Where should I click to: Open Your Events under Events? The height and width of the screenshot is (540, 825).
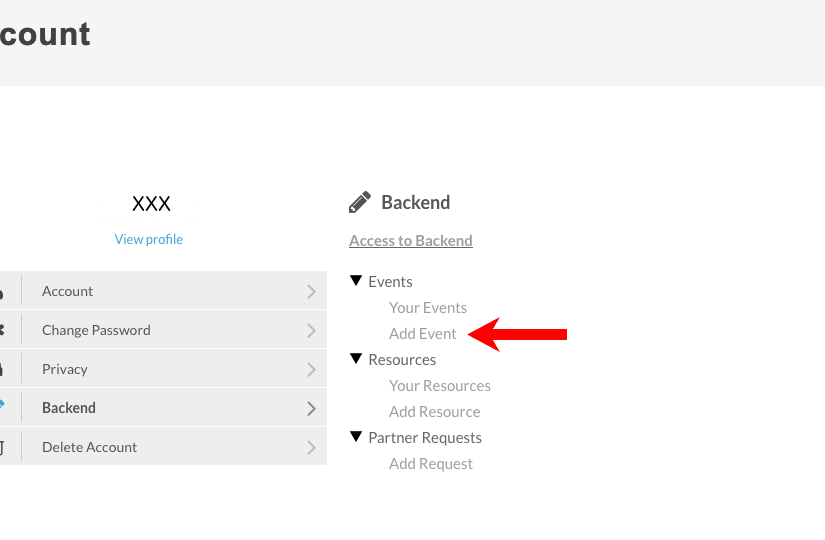(428, 308)
